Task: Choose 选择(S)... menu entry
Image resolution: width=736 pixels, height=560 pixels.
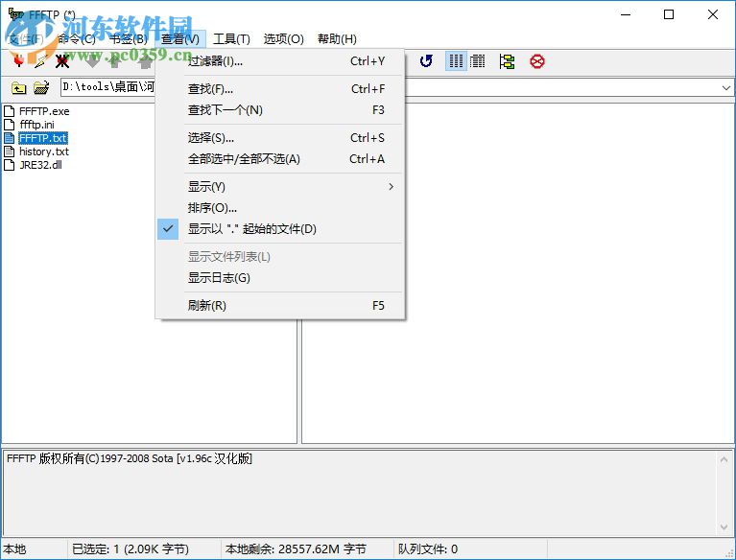Action: (281, 137)
